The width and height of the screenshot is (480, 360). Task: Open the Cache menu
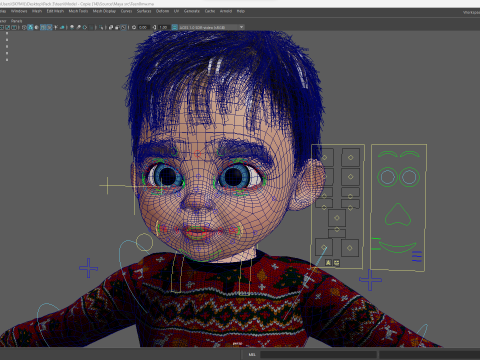click(210, 11)
